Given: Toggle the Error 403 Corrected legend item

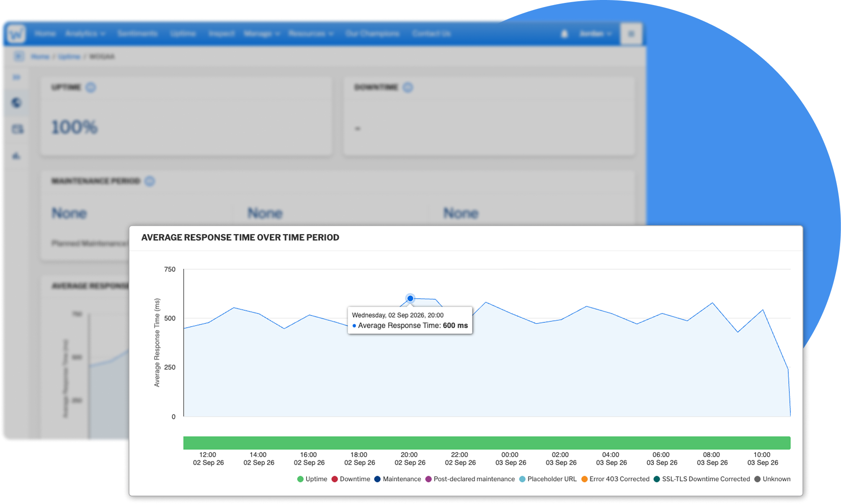Looking at the screenshot, I should [x=615, y=479].
